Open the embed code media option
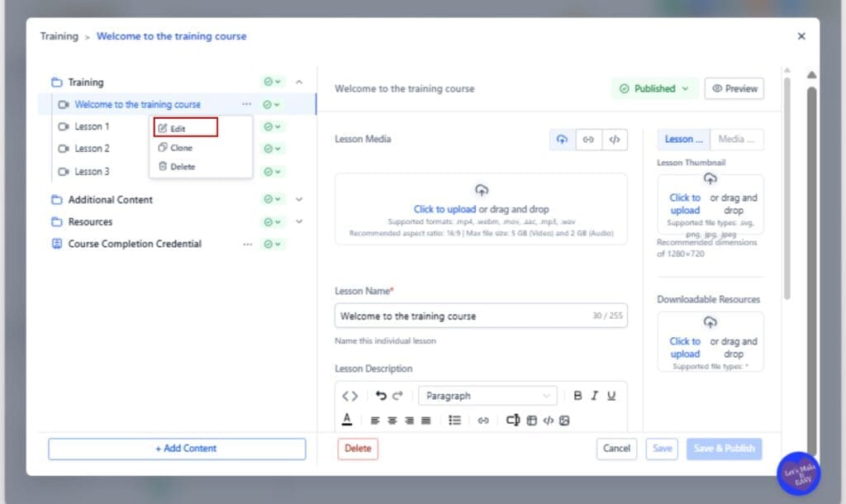 point(614,140)
